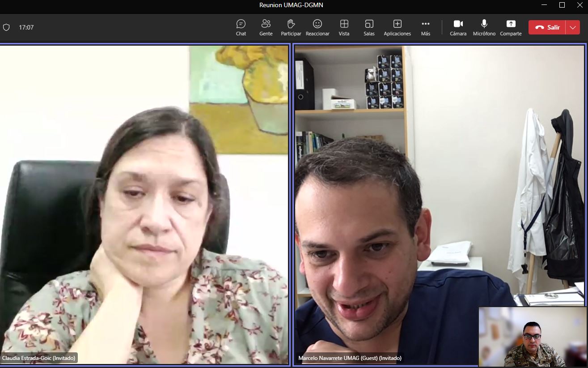
Task: Click the Reunion UMAG-DGMN window title
Action: (x=291, y=5)
